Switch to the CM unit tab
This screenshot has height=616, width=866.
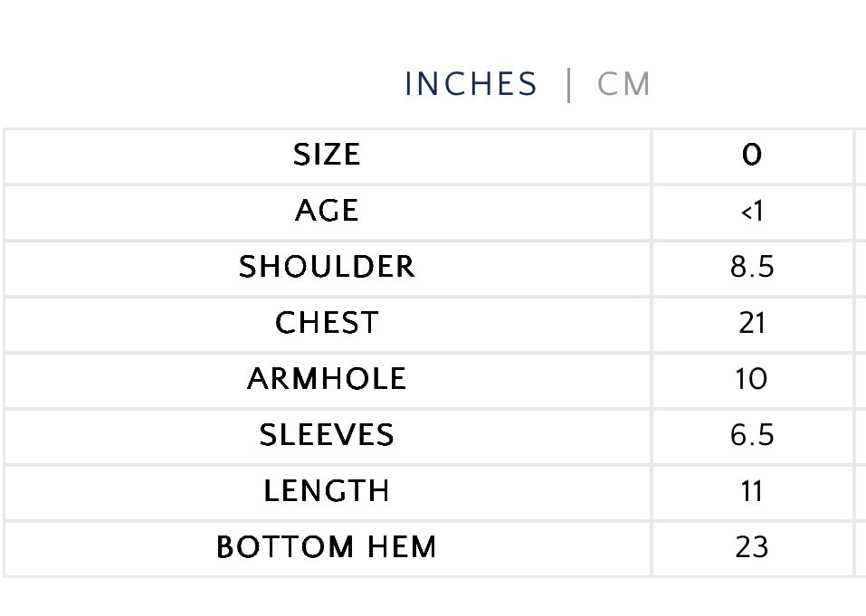pos(624,84)
